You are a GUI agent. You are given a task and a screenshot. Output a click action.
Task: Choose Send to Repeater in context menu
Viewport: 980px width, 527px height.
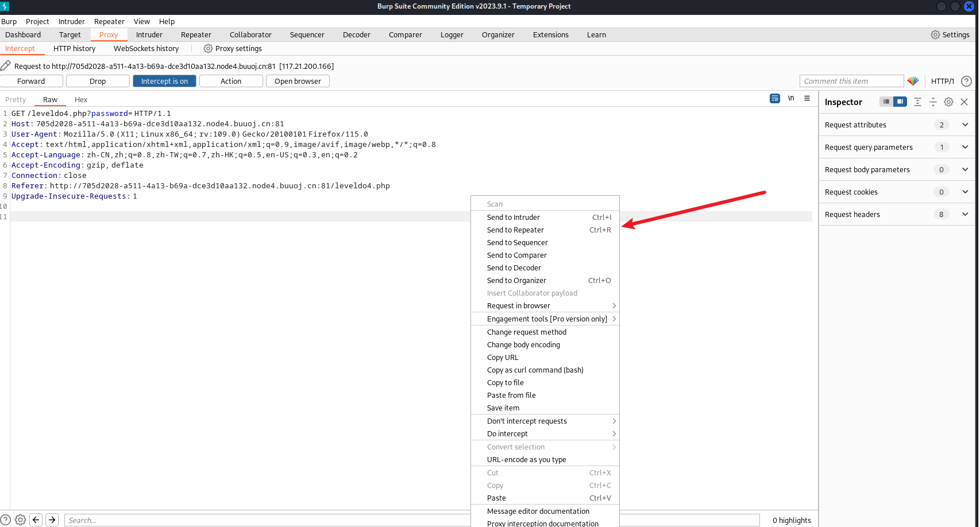click(545, 230)
